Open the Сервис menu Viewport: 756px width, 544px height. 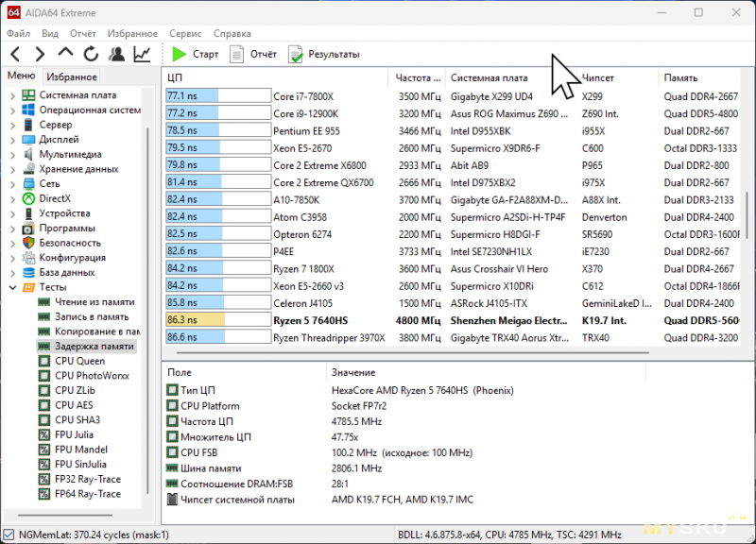[x=185, y=33]
